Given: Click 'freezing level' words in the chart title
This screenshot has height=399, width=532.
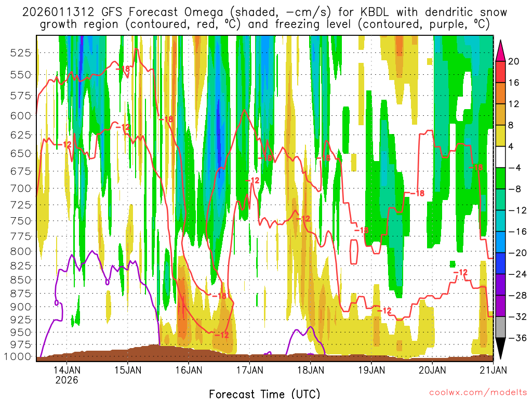Looking at the screenshot, I should (314, 24).
